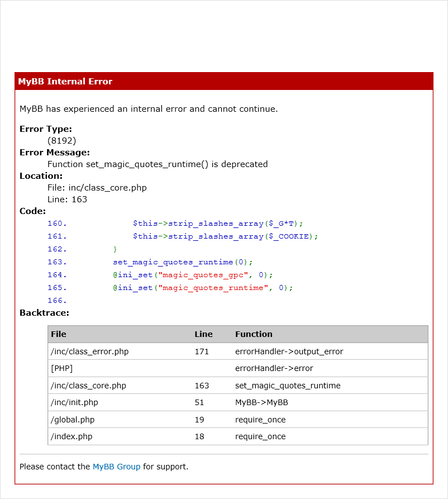Click code line number 160
Image resolution: width=448 pixels, height=499 pixels.
tap(57, 224)
